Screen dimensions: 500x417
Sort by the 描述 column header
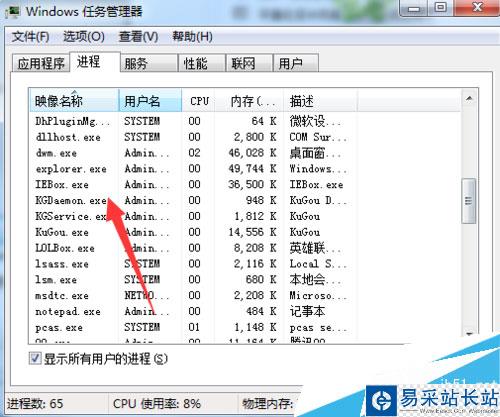point(321,101)
